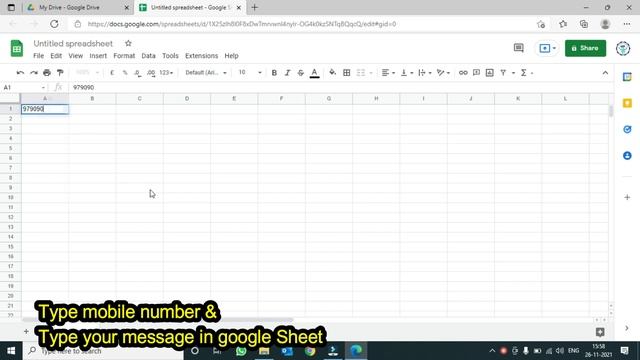Click the Redo icon in toolbar
Viewport: 640px width, 360px height.
(x=34, y=73)
